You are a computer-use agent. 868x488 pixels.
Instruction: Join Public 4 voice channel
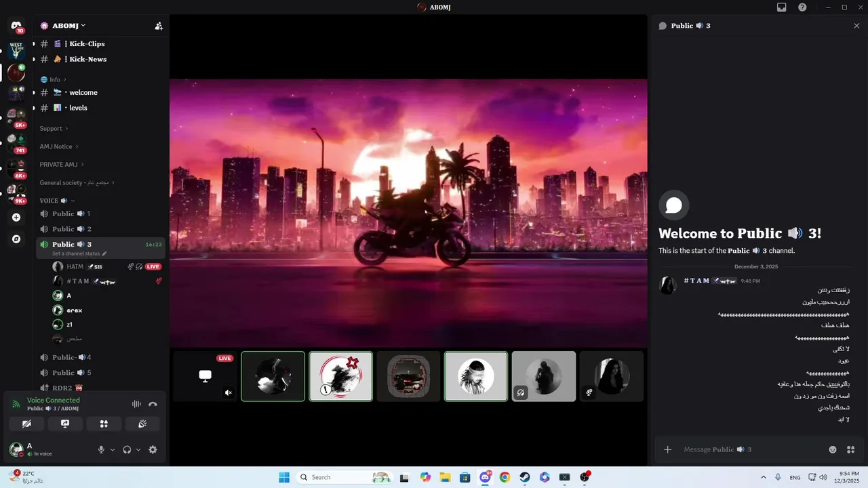(100, 357)
